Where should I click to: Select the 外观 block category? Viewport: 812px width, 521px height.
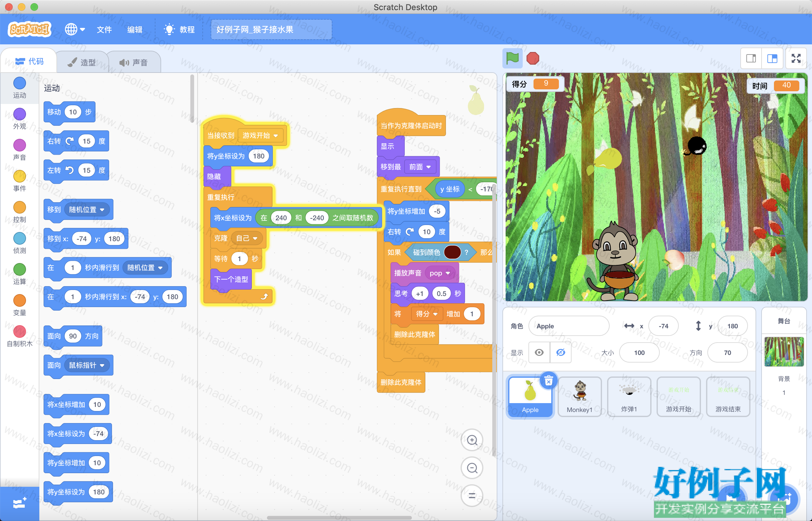coord(20,119)
